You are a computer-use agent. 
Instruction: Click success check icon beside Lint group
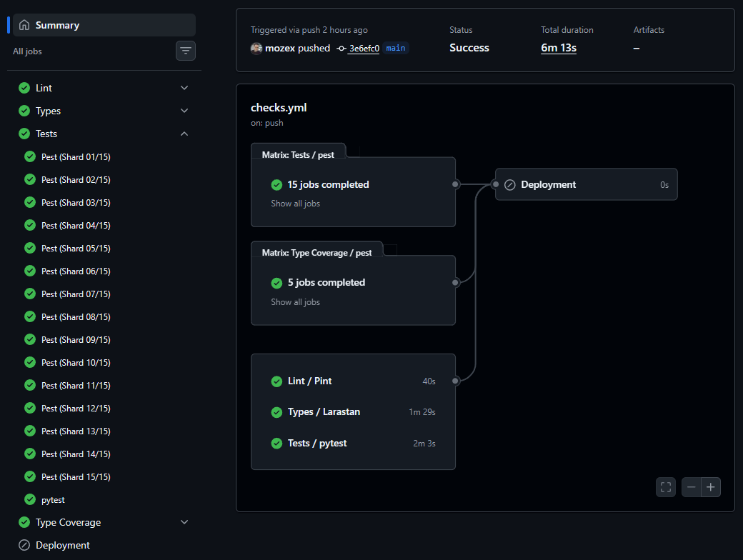tap(24, 88)
